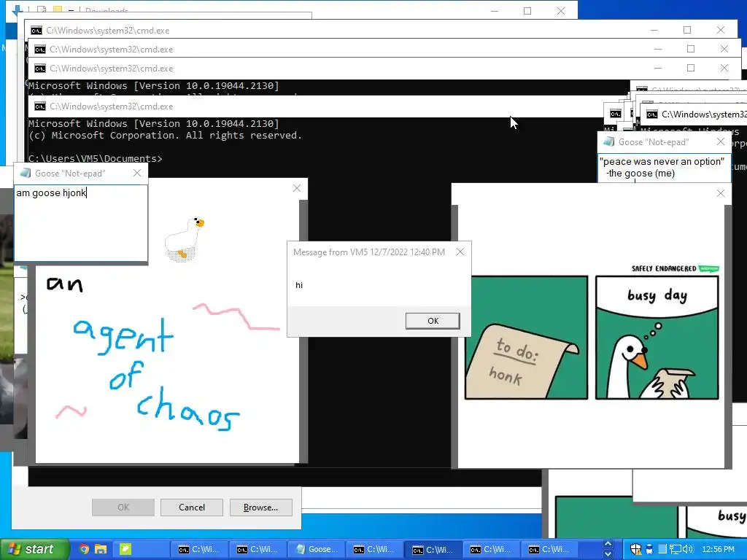Click the 'hi' message text
The height and width of the screenshot is (560, 747).
[x=298, y=285]
